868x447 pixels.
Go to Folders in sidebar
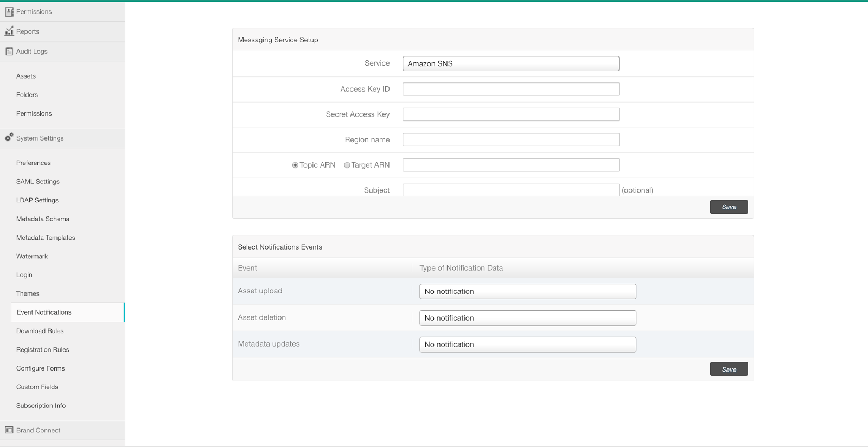(x=27, y=95)
